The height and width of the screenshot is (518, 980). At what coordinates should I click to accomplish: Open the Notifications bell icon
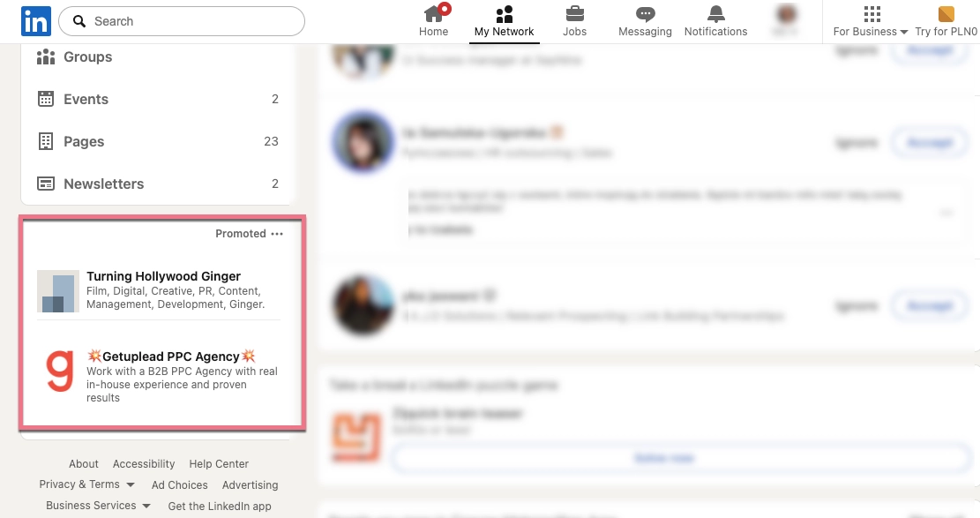(x=715, y=14)
